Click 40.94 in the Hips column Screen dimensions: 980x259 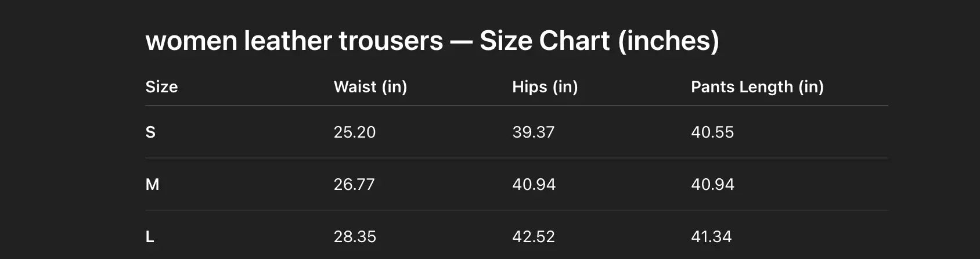(534, 185)
